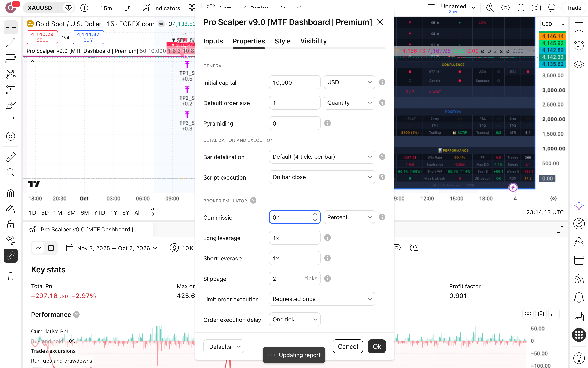Toggle Buy and hold visibility eye
The image size is (588, 368).
pos(72,341)
